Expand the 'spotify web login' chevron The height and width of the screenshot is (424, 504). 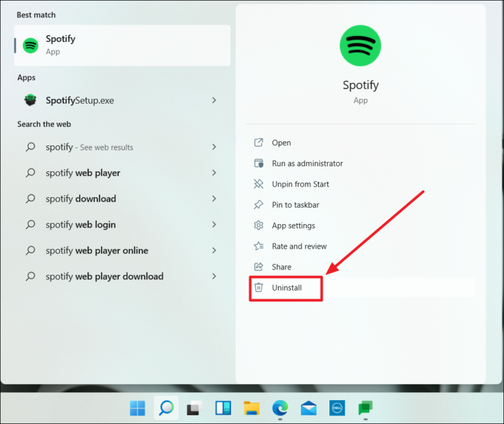coord(214,224)
